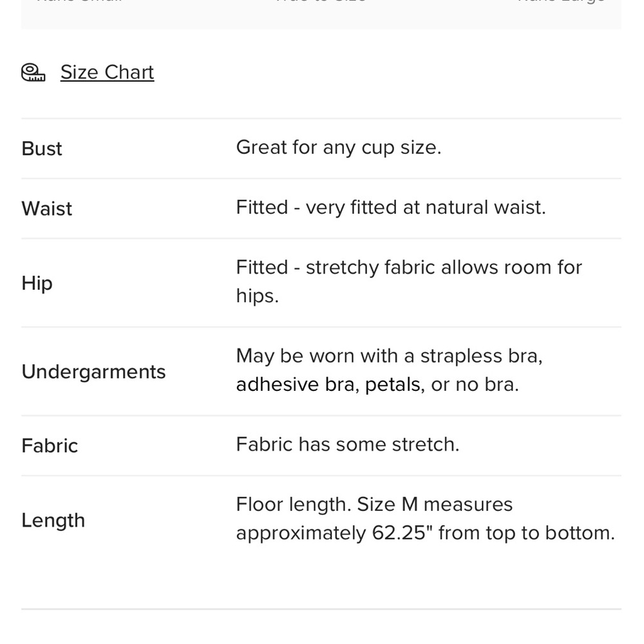Open the Size Chart link
The image size is (644, 644).
click(x=107, y=72)
